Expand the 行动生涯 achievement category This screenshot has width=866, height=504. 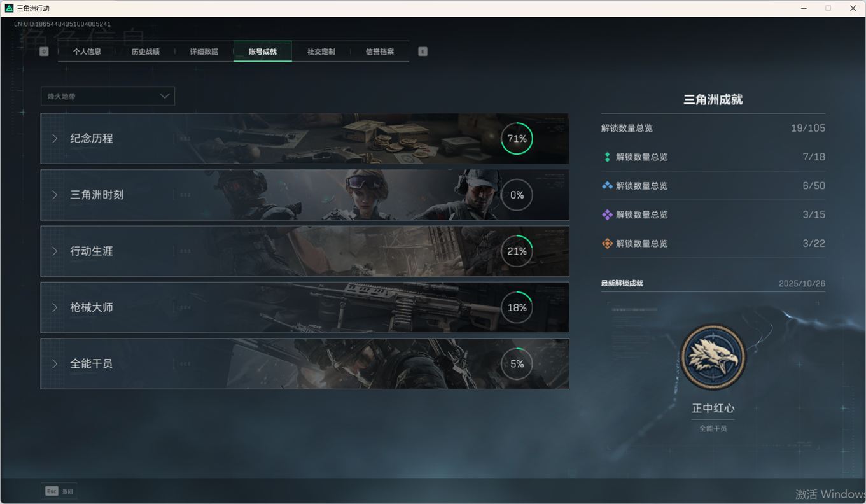click(92, 251)
